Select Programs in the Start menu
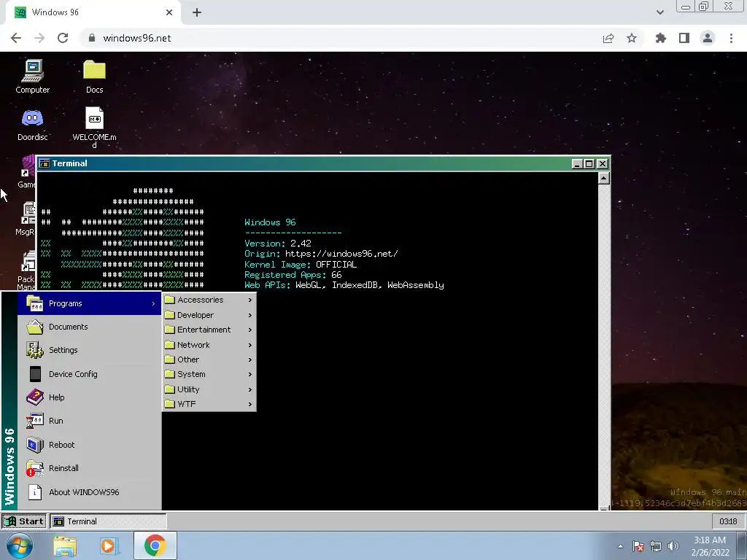Image resolution: width=747 pixels, height=560 pixels. pos(89,303)
